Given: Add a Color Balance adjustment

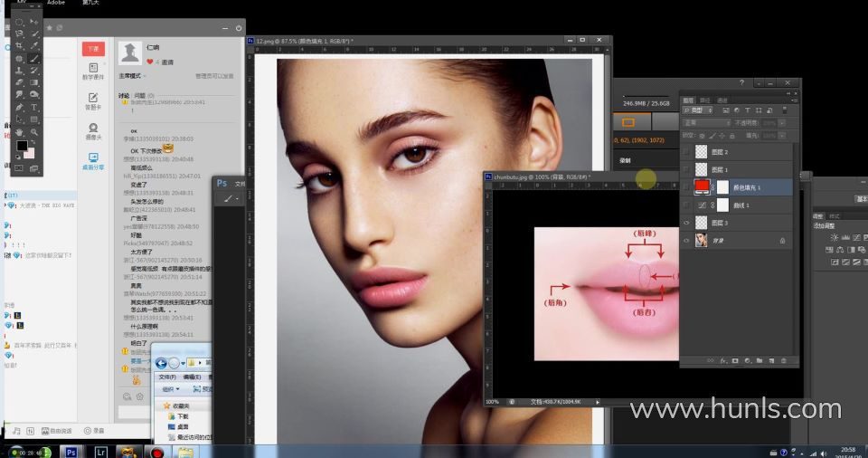Looking at the screenshot, I should tap(840, 250).
